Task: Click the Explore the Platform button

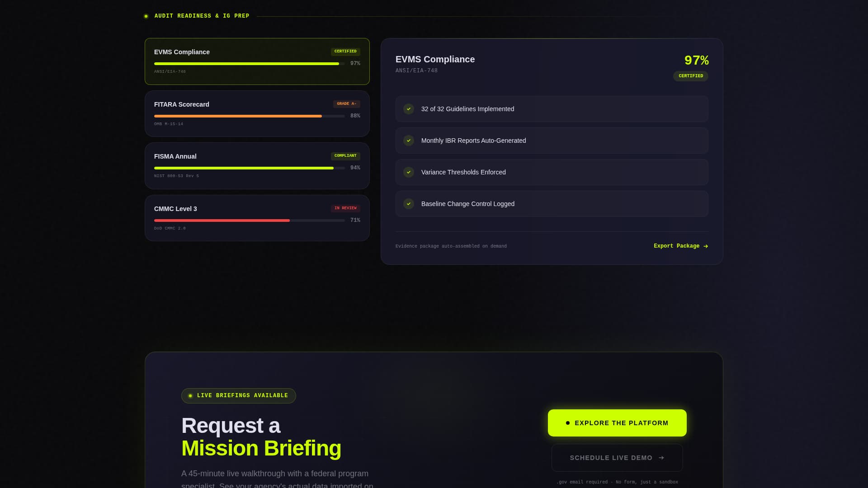Action: (x=617, y=423)
